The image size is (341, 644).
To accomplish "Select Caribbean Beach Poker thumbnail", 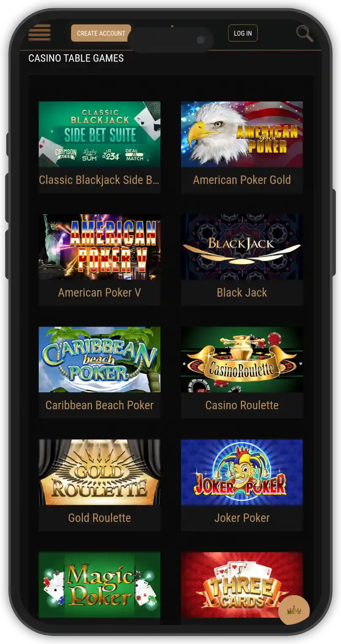I will click(99, 359).
